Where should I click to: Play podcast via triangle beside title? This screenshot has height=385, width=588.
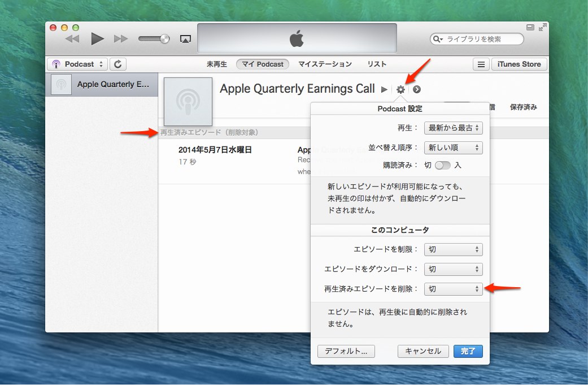384,89
